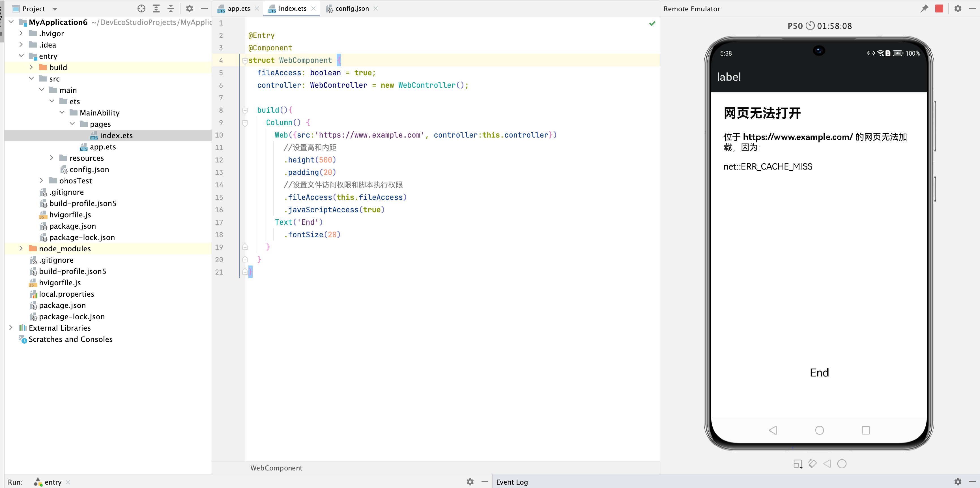Tap the emulator recent apps square
Screen dimensions: 980x488
click(865, 430)
